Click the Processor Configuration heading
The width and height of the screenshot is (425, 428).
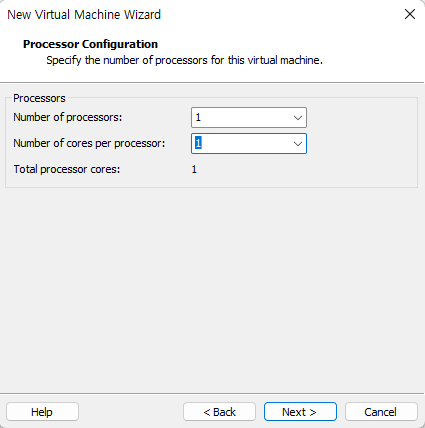coord(90,44)
